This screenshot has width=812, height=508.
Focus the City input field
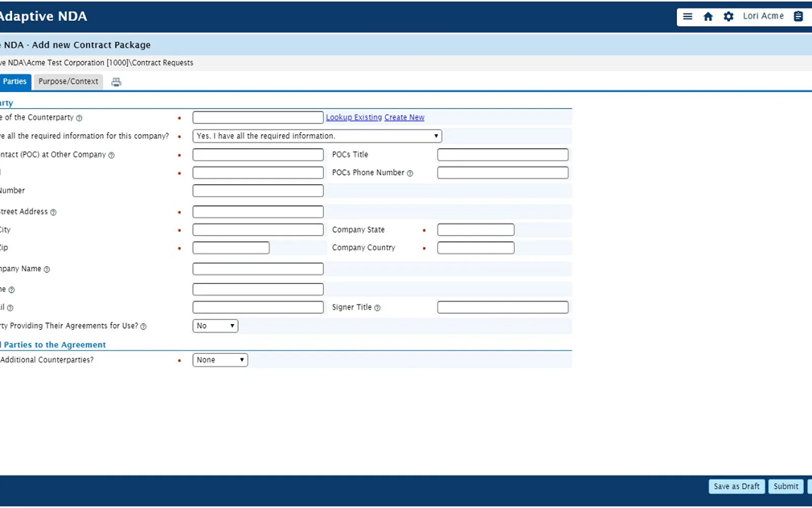258,230
